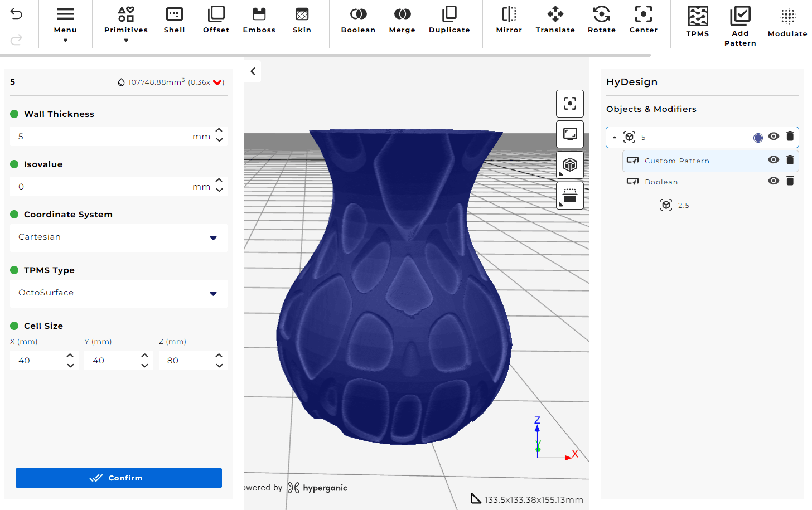Click the fullscreen viewport icon
The width and height of the screenshot is (812, 510).
pyautogui.click(x=570, y=134)
